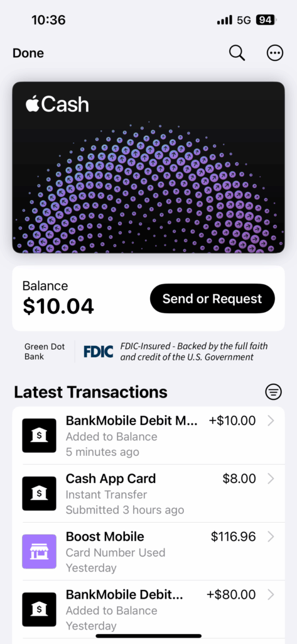Expand the +$80.00 transaction chevron
The image size is (297, 644).
click(271, 595)
